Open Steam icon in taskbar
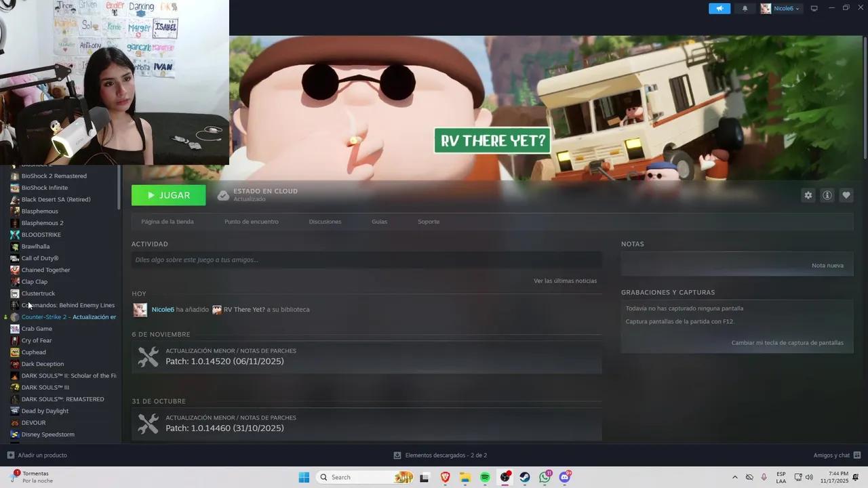Image resolution: width=868 pixels, height=488 pixels. pyautogui.click(x=525, y=477)
